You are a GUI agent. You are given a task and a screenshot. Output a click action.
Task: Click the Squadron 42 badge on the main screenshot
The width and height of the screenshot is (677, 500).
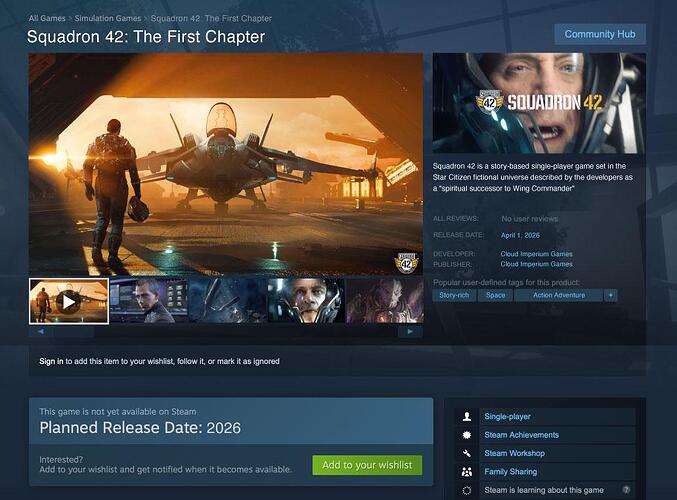tap(406, 262)
